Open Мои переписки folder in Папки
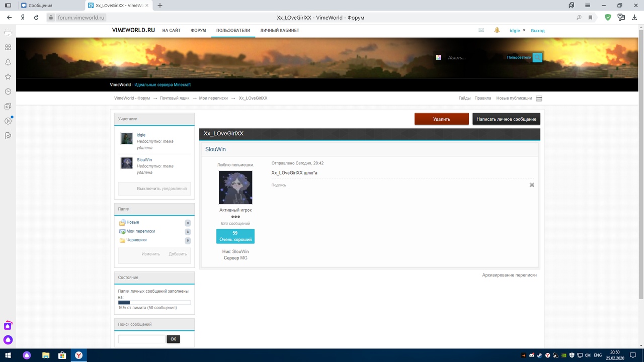This screenshot has width=644, height=362. 141,231
